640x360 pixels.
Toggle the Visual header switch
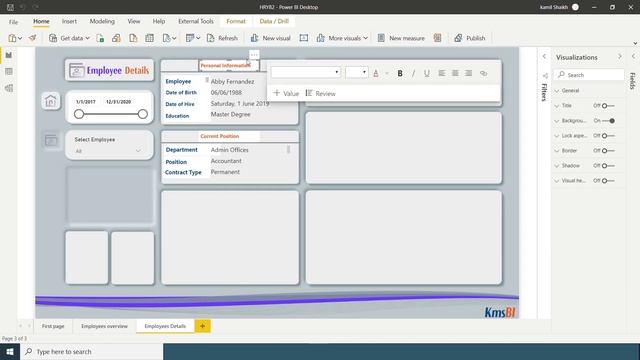pyautogui.click(x=608, y=180)
